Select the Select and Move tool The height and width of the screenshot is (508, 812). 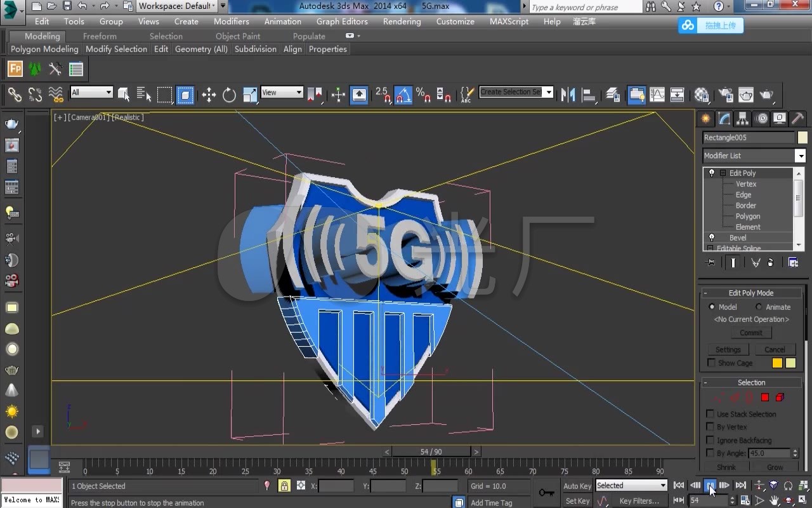(x=208, y=94)
